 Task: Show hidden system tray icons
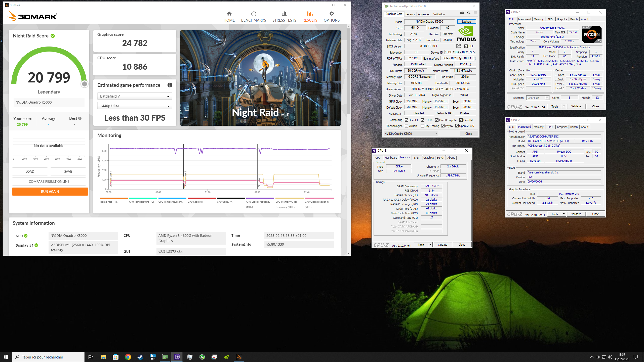[x=592, y=357]
